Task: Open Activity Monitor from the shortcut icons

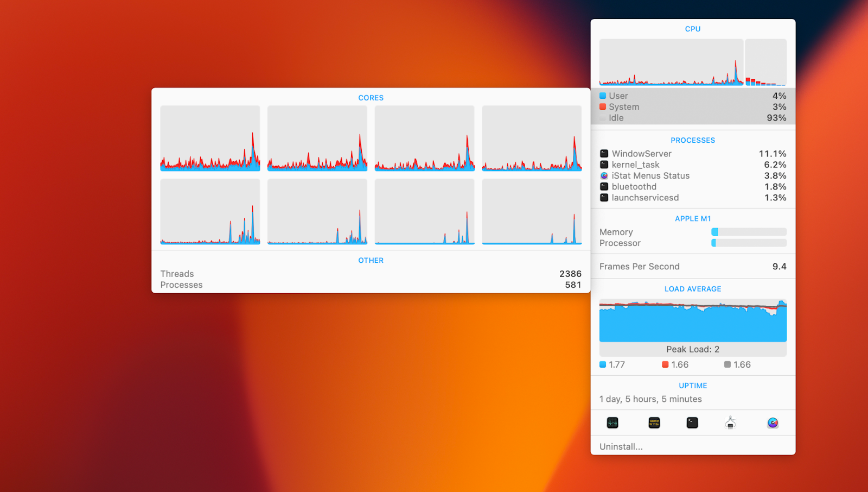Action: coord(612,422)
